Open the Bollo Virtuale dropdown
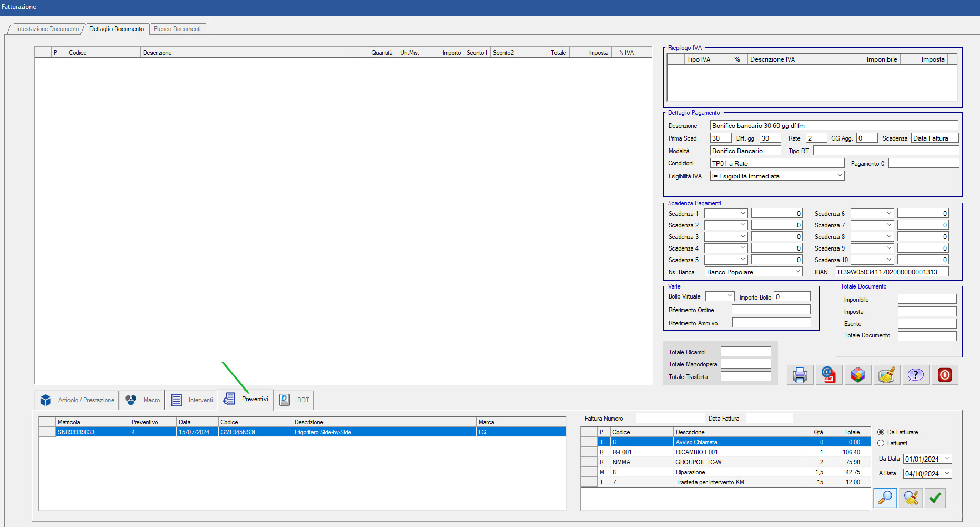 (730, 296)
